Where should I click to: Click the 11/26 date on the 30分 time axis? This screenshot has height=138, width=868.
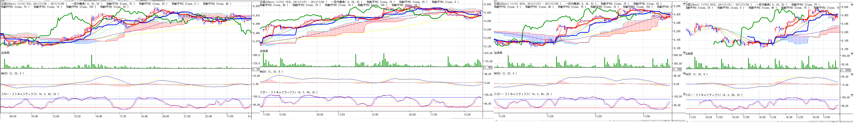[x=550, y=116]
